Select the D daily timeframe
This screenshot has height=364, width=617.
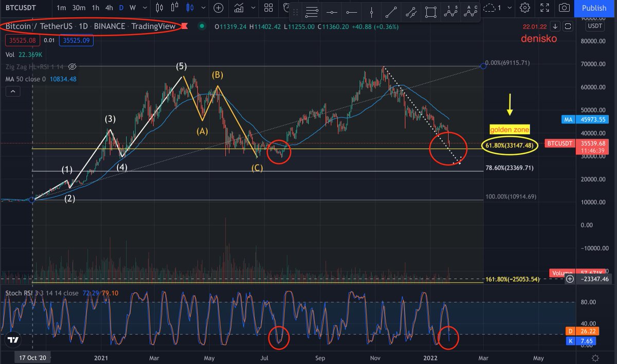point(121,8)
